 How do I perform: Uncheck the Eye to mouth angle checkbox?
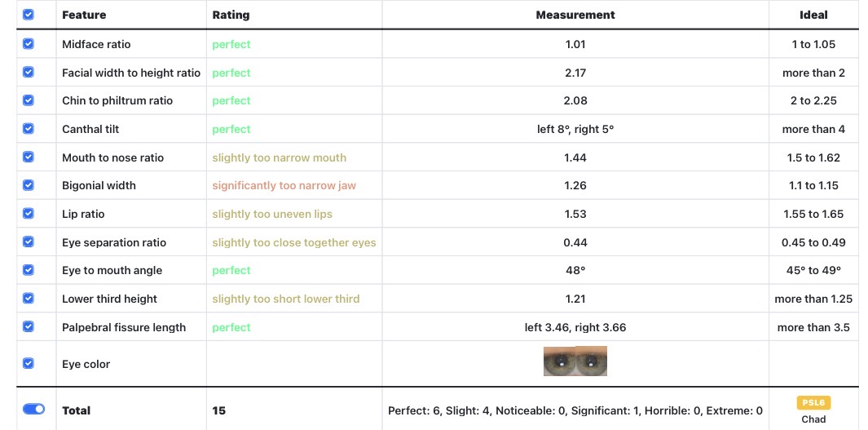pyautogui.click(x=29, y=270)
